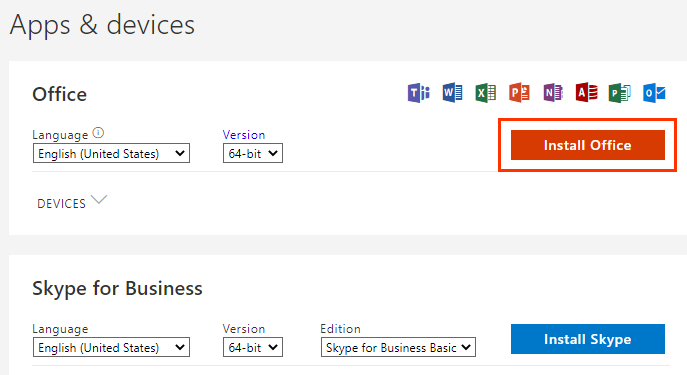The image size is (687, 375).
Task: Open the Skype for Business Edition dropdown
Action: pos(398,347)
